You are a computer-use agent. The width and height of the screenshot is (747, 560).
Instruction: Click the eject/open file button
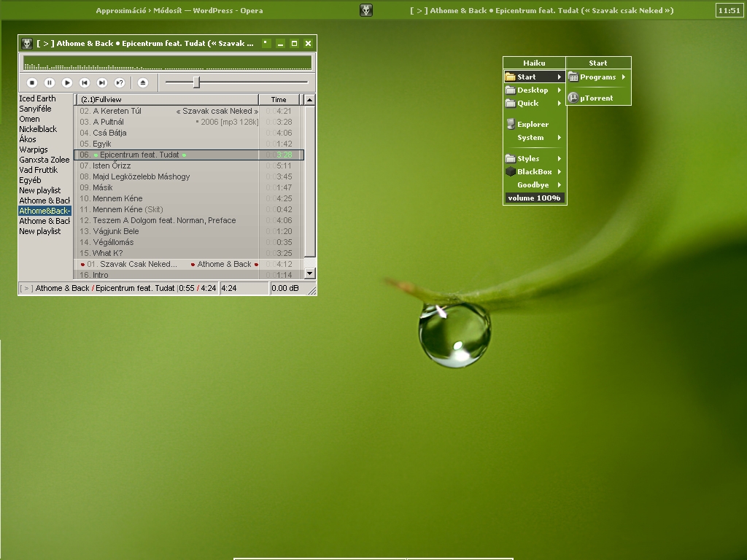point(142,83)
